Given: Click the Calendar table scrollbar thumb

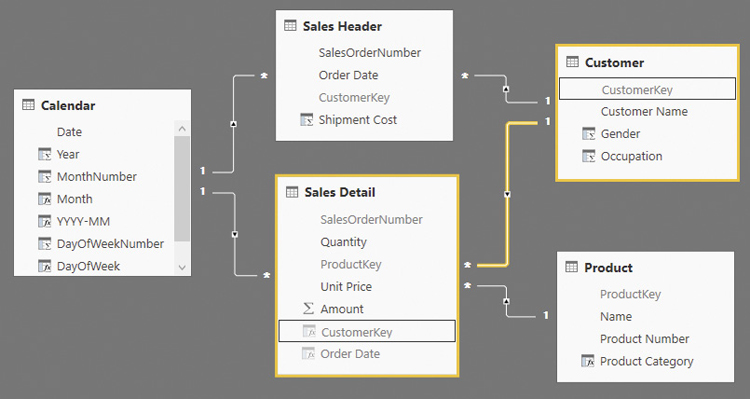Looking at the screenshot, I should click(x=182, y=188).
